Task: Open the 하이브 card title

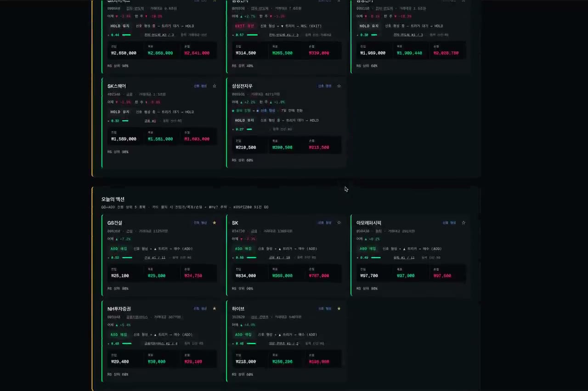Action: [238, 308]
